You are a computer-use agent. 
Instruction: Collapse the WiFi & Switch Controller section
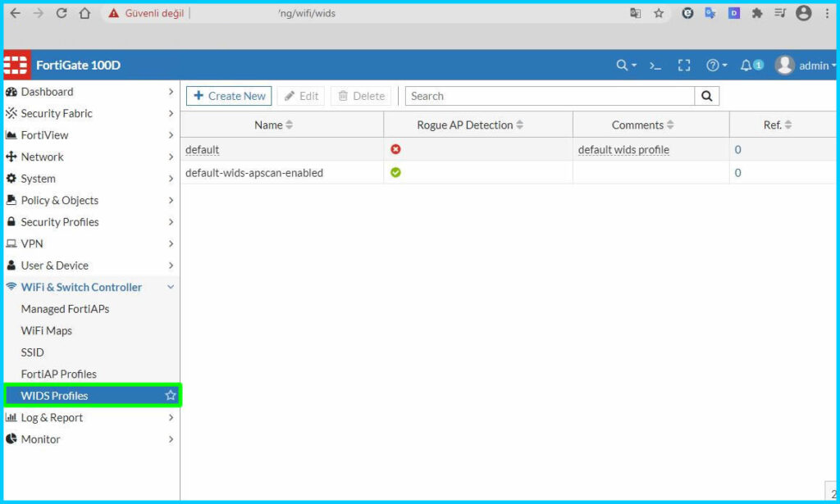[90, 287]
